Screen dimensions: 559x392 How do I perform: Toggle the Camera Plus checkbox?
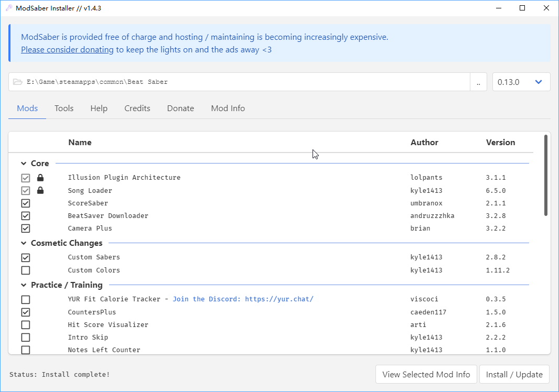[x=26, y=228]
